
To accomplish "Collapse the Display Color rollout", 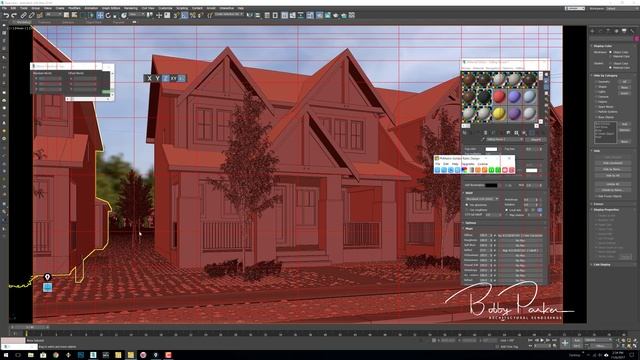I will [602, 46].
